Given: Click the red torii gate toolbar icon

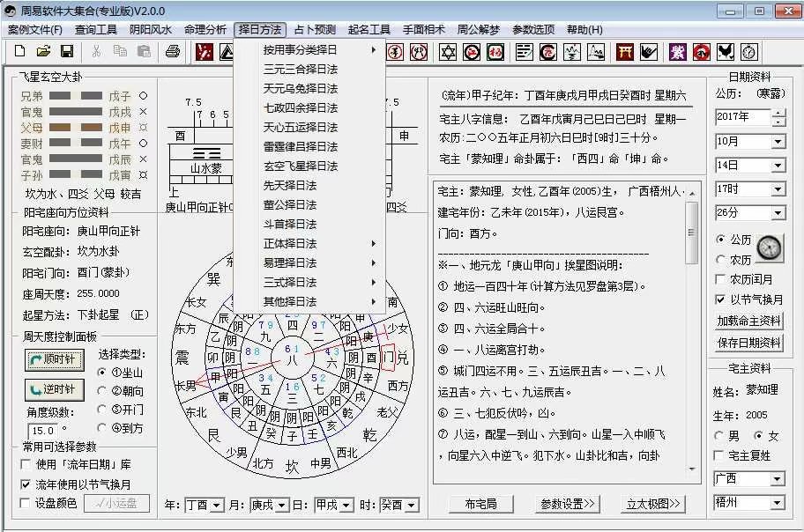Looking at the screenshot, I should [626, 52].
